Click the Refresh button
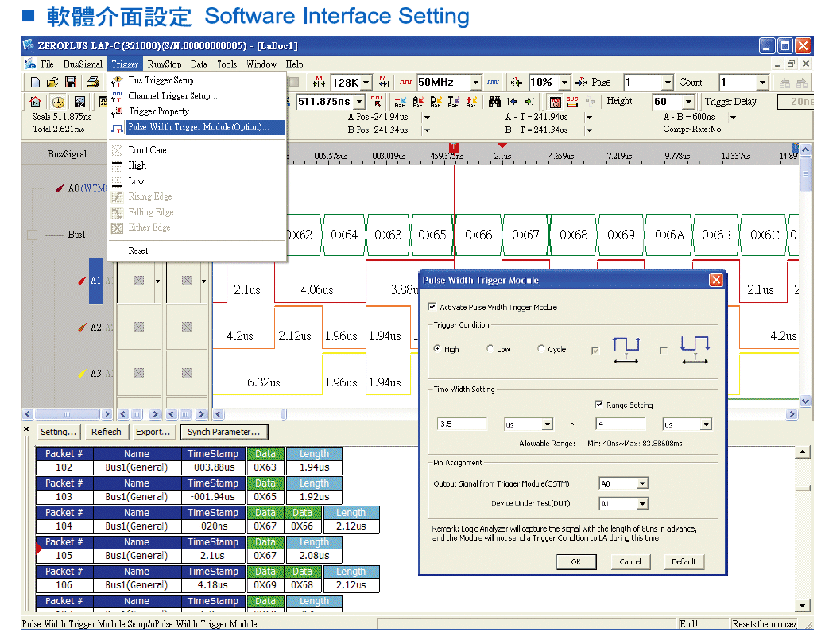This screenshot has height=644, width=825. pyautogui.click(x=107, y=432)
